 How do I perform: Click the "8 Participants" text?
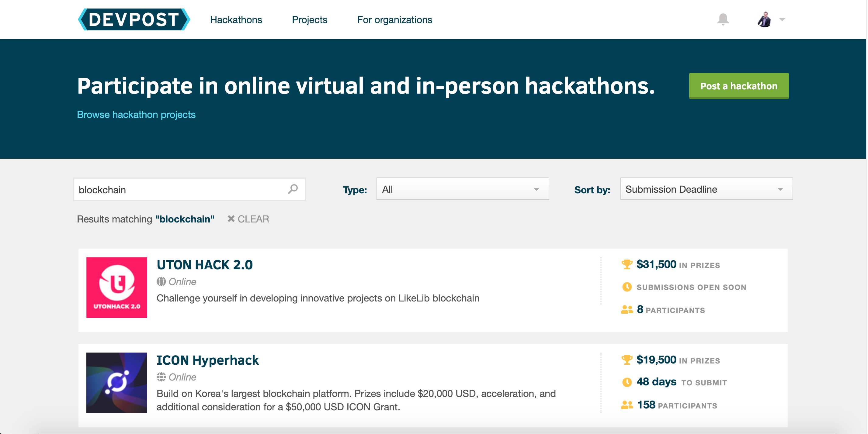tap(671, 309)
